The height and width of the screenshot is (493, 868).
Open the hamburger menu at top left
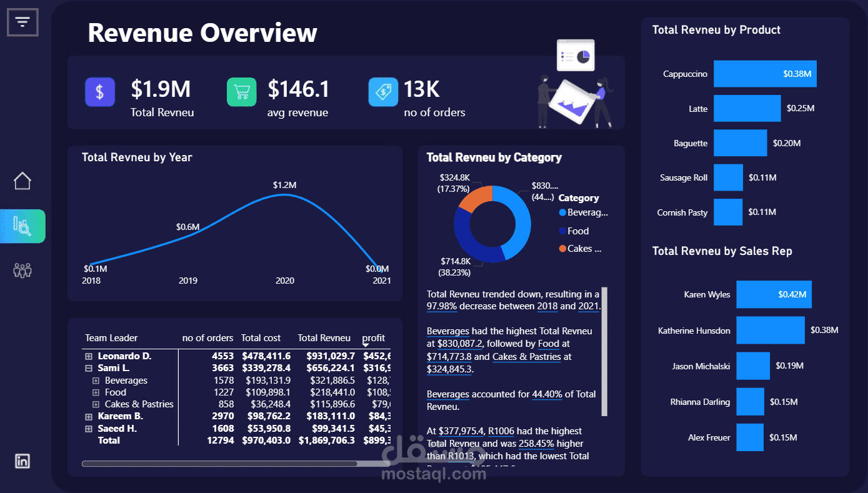tap(22, 22)
